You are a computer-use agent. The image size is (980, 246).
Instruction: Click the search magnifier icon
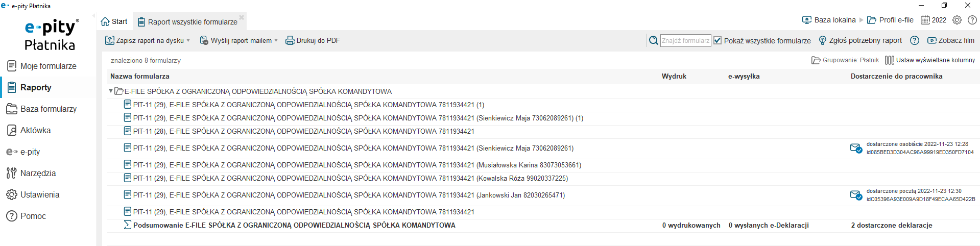pos(653,40)
